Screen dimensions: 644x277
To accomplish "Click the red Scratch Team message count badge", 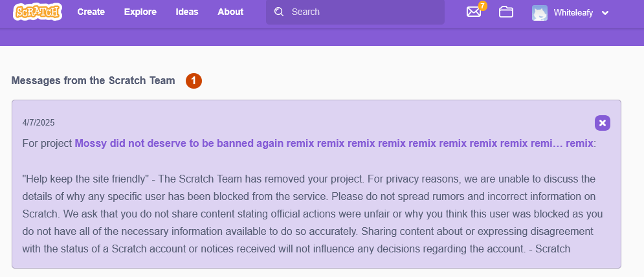I will pos(194,81).
